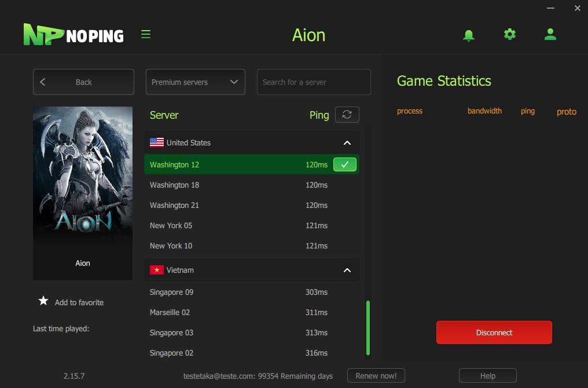This screenshot has height=388, width=588.
Task: Select the New York 10 server
Action: 252,246
